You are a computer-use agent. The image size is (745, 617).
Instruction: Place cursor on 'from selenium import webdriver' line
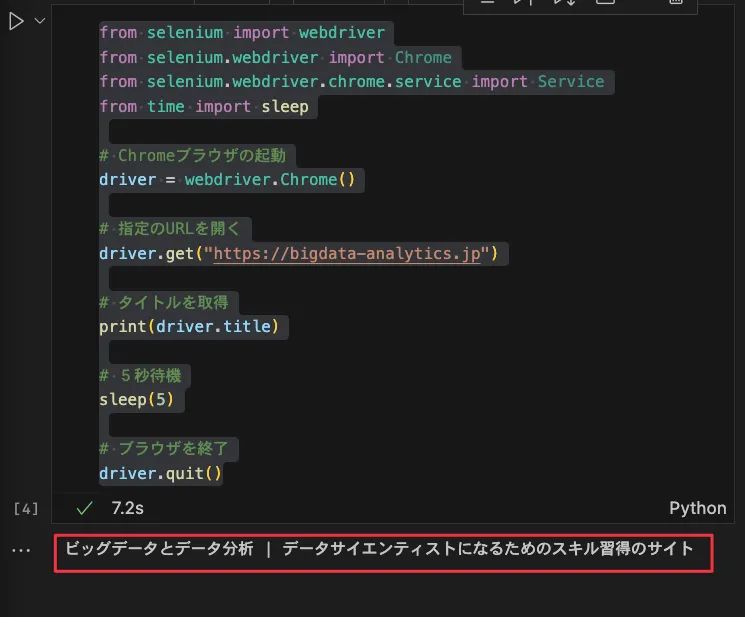(x=242, y=33)
